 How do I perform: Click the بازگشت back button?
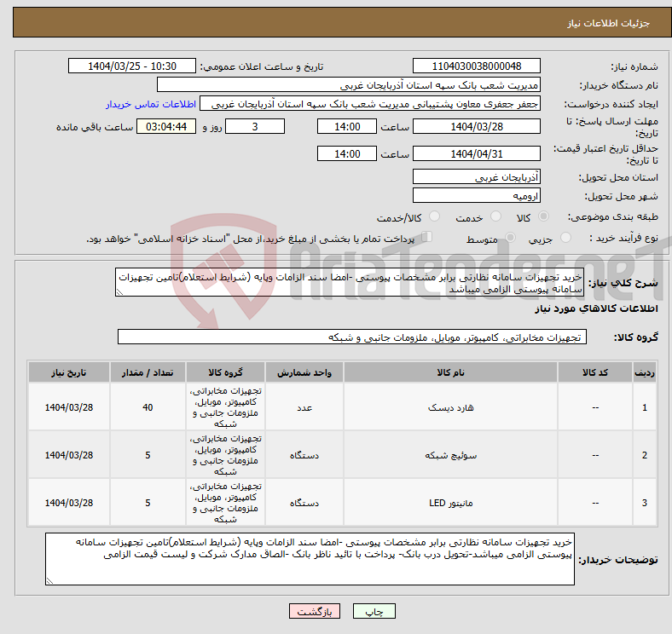pyautogui.click(x=315, y=612)
